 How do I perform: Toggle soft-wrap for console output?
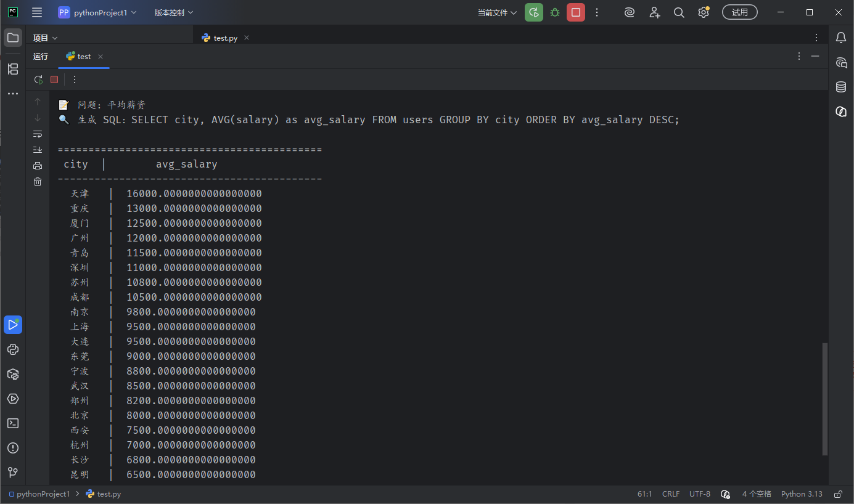pos(38,134)
